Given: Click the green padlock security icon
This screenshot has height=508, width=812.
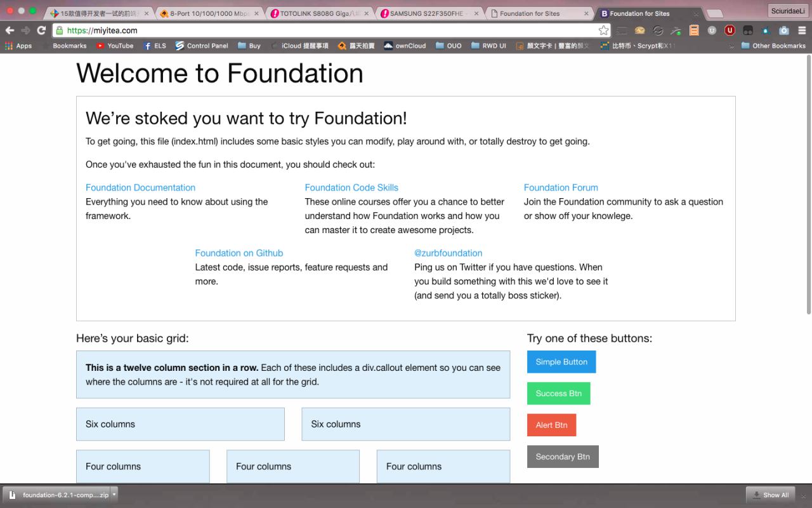Looking at the screenshot, I should coord(59,30).
